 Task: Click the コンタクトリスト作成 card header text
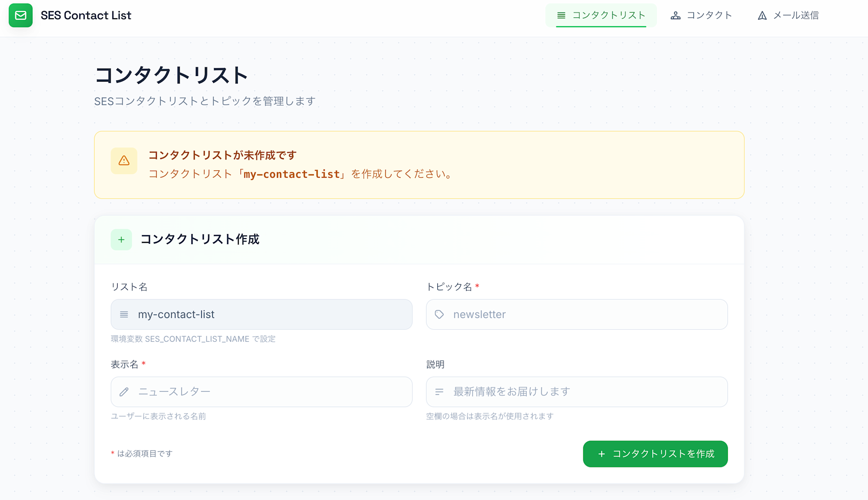pyautogui.click(x=200, y=239)
